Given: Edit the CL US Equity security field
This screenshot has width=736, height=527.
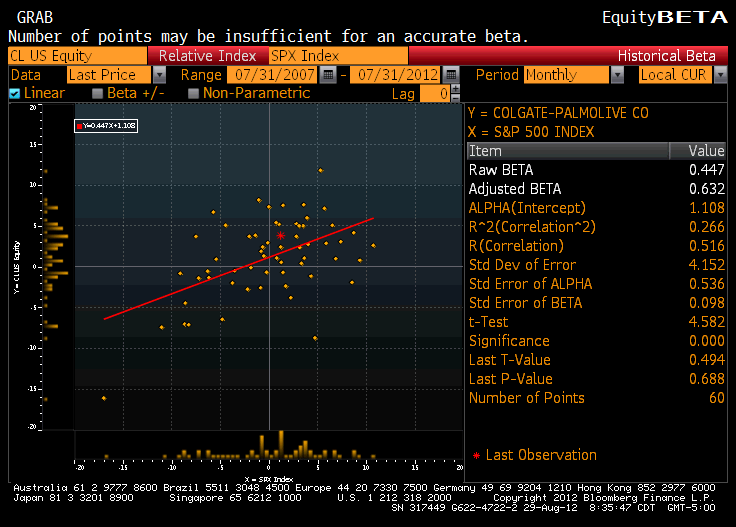Looking at the screenshot, I should [77, 56].
